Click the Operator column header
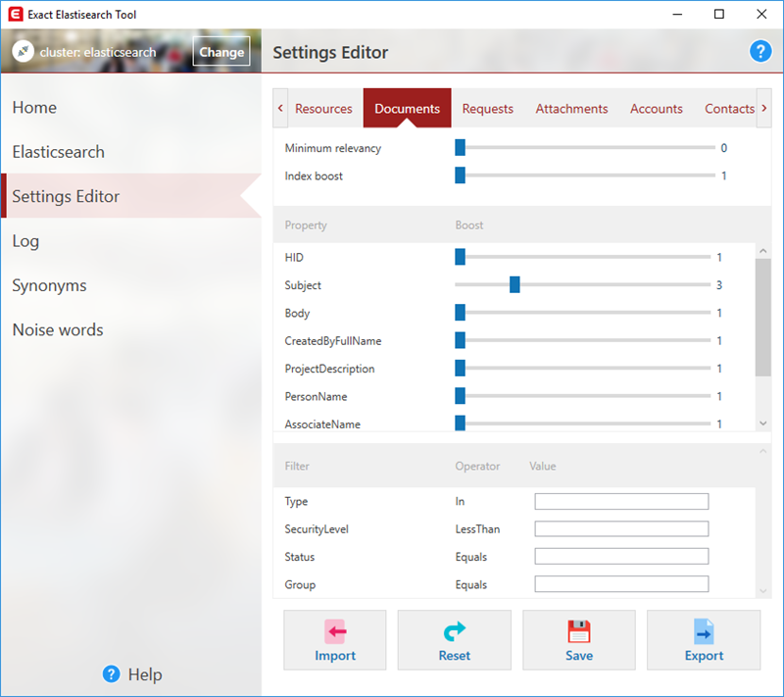This screenshot has height=697, width=784. point(477,467)
